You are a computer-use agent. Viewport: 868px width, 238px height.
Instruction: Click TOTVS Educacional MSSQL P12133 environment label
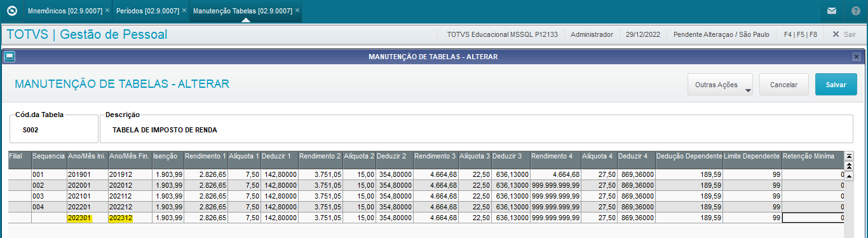click(x=502, y=34)
